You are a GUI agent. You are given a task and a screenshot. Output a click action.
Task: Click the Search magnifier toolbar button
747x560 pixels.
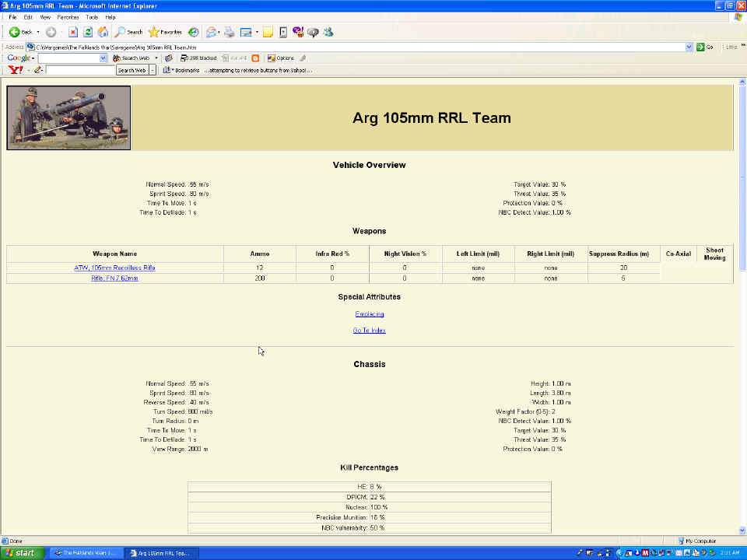tap(129, 32)
